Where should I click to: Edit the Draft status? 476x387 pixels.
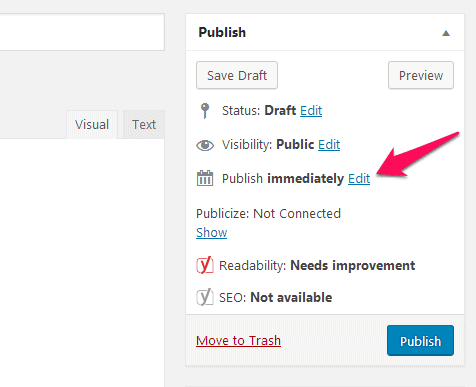311,111
